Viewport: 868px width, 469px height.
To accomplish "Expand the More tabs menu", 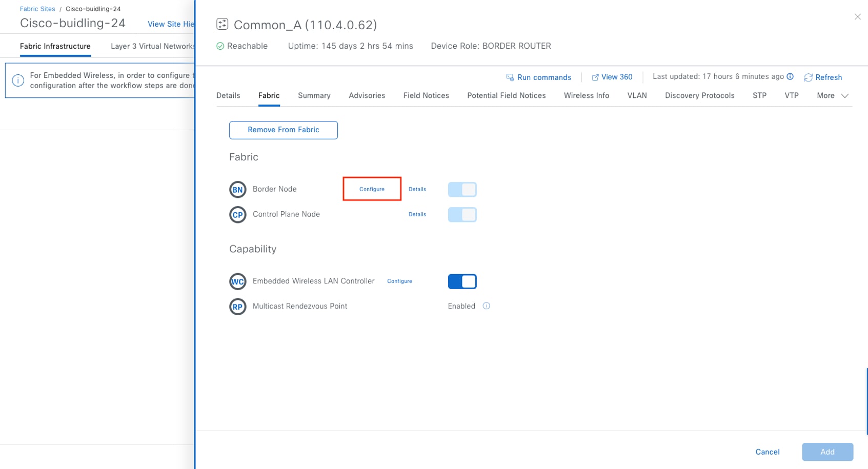I will pyautogui.click(x=831, y=95).
